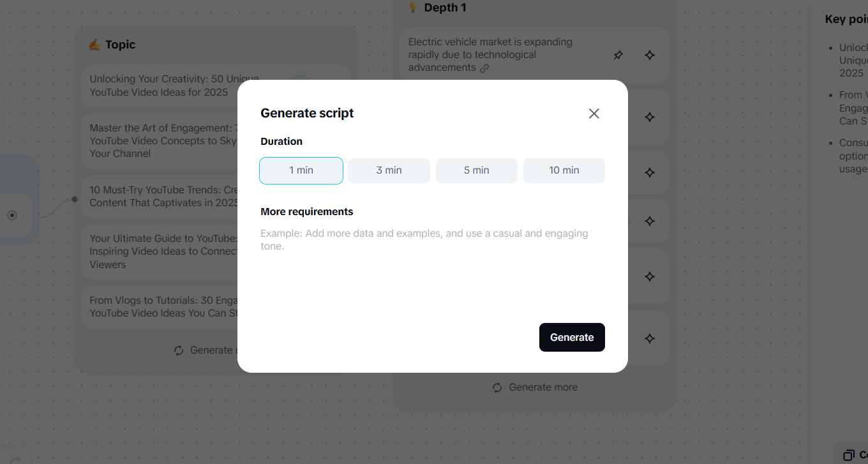The image size is (868, 464).
Task: Pick the 10 min duration option
Action: 564,170
